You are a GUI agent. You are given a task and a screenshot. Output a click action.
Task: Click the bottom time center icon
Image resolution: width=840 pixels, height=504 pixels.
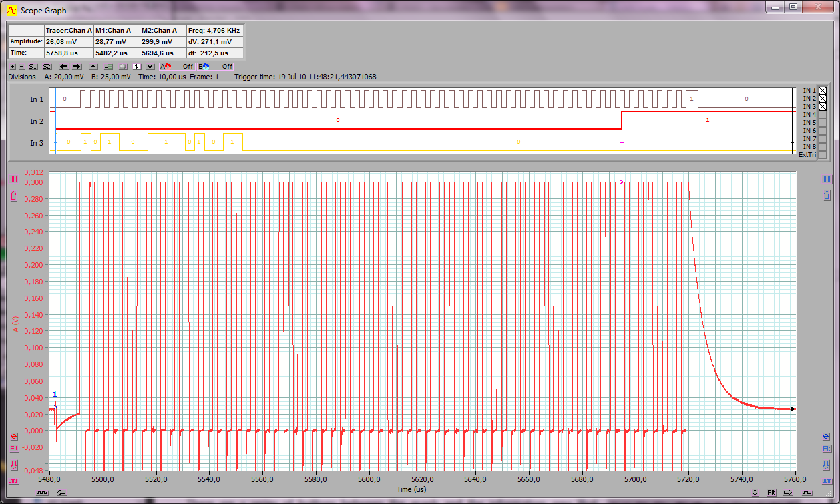pyautogui.click(x=755, y=493)
